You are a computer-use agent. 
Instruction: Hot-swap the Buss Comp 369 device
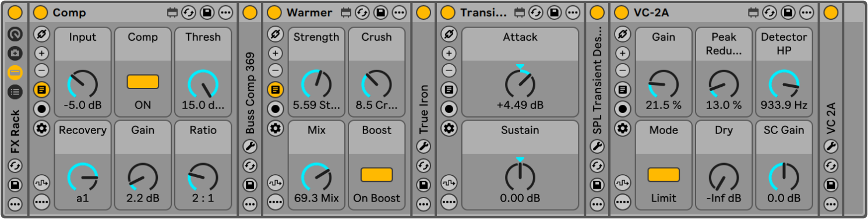pyautogui.click(x=250, y=165)
